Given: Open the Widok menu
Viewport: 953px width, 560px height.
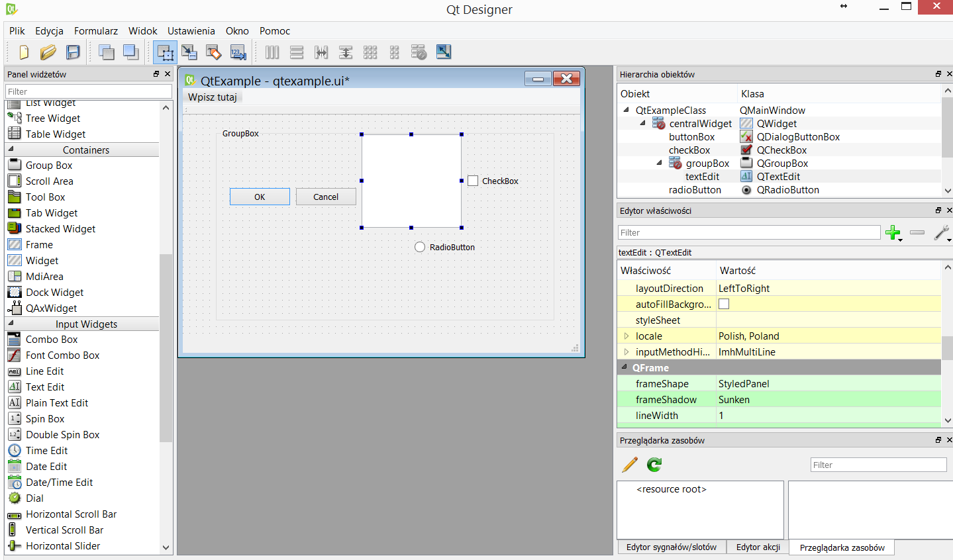Looking at the screenshot, I should (x=143, y=30).
